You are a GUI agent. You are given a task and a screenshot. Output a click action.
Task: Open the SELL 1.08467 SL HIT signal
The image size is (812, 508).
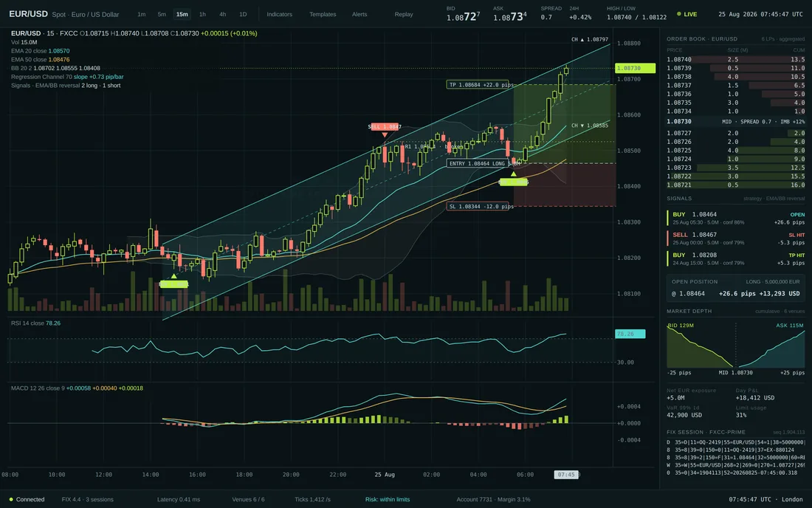pyautogui.click(x=736, y=238)
